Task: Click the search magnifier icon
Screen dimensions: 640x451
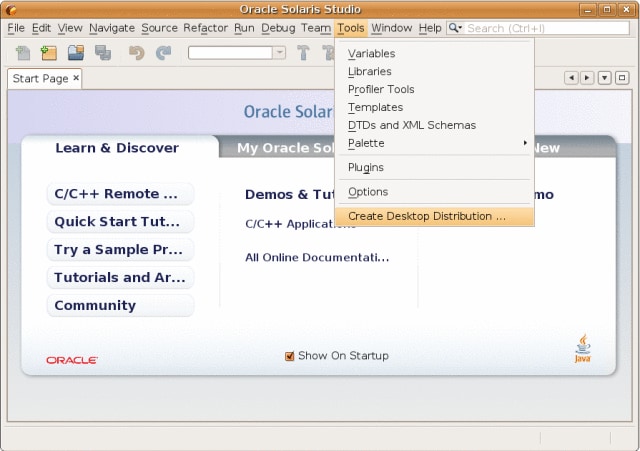Action: click(454, 28)
